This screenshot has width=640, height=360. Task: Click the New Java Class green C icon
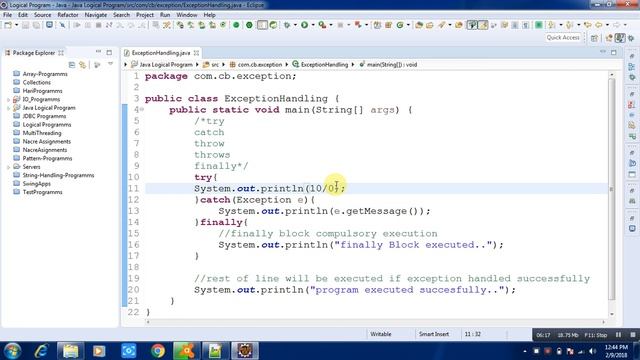point(400,25)
